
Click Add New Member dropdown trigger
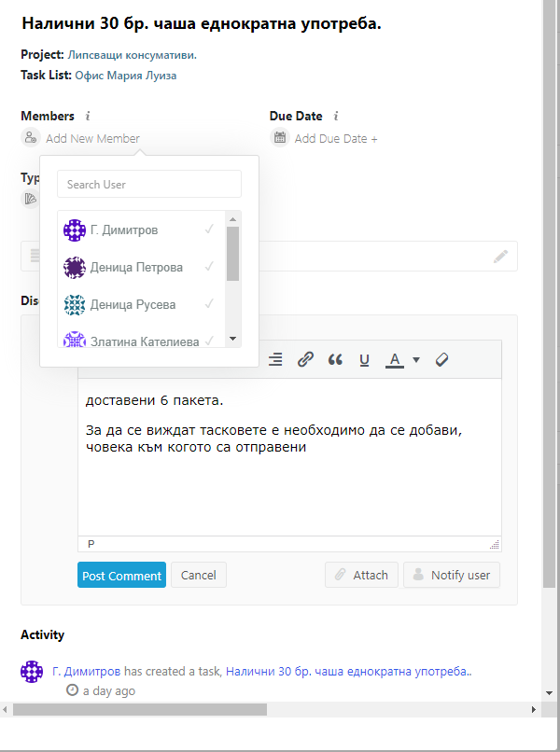(x=92, y=138)
